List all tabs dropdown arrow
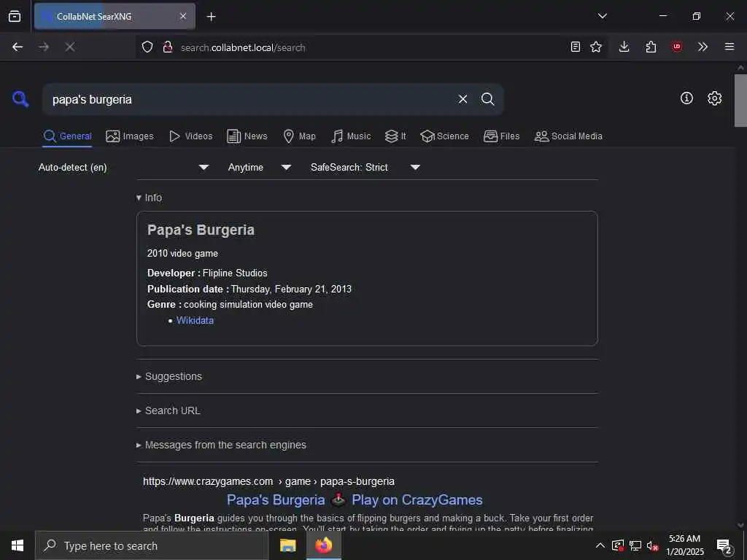This screenshot has height=560, width=747. pyautogui.click(x=602, y=16)
